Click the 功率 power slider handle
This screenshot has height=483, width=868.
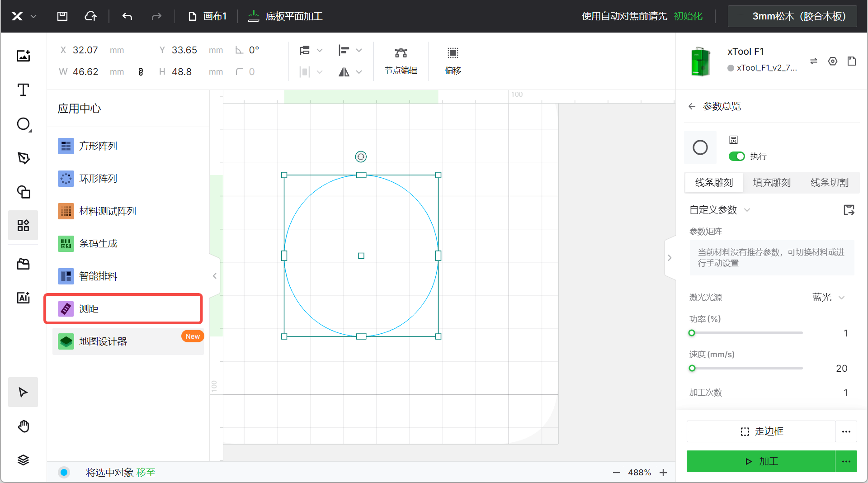coord(692,333)
